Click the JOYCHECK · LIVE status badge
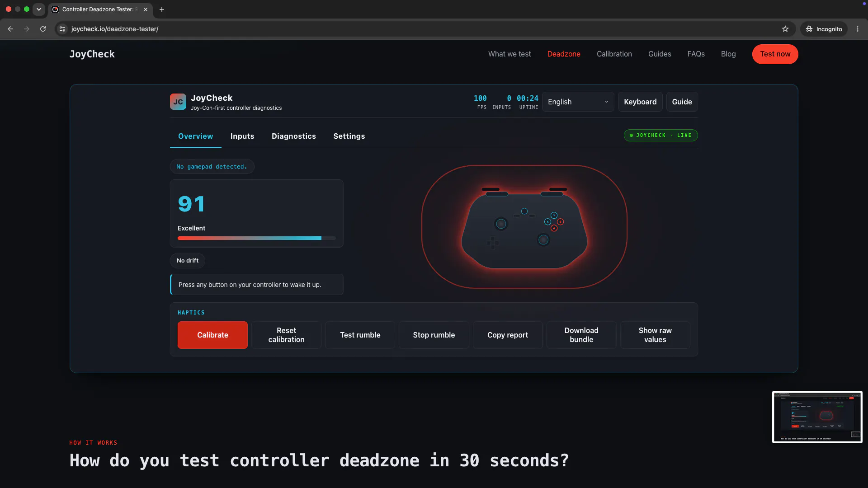 pyautogui.click(x=660, y=135)
